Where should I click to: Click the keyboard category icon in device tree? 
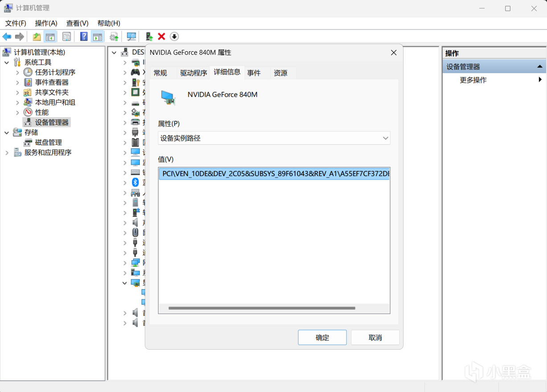[x=135, y=172]
